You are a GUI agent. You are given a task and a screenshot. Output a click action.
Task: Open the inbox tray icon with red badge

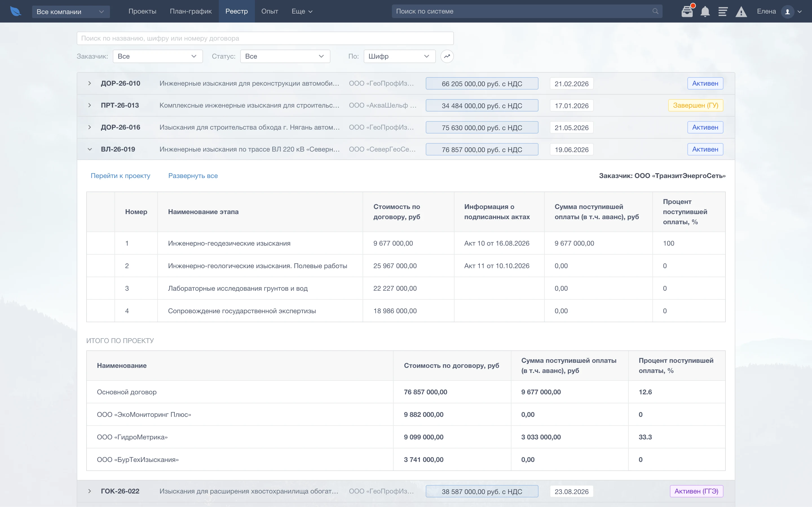[687, 11]
